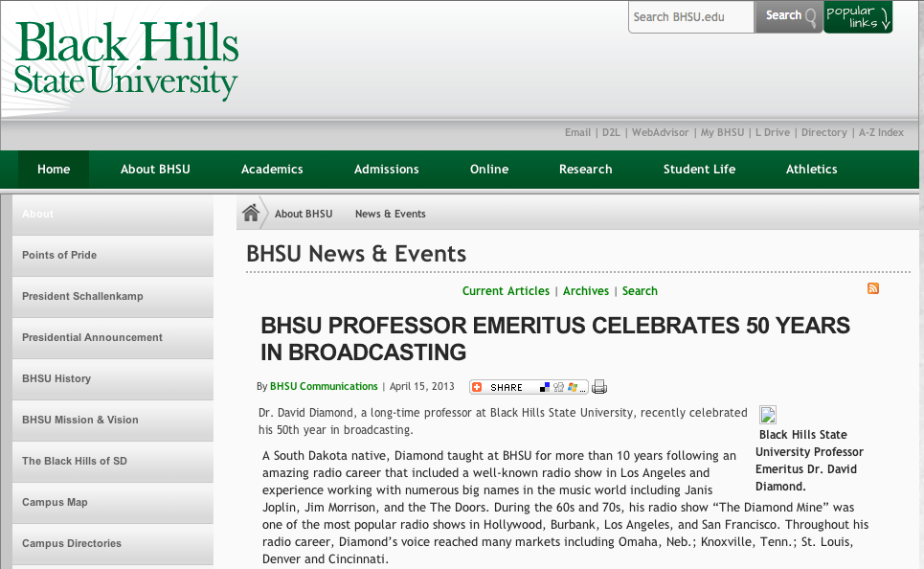Select Athletics in the green navigation bar

(811, 170)
